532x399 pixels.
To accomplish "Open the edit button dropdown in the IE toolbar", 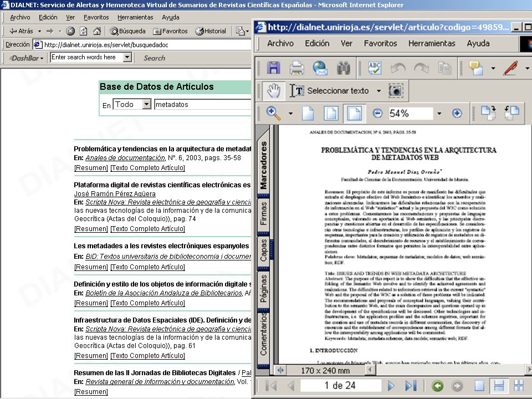I will click(x=247, y=31).
